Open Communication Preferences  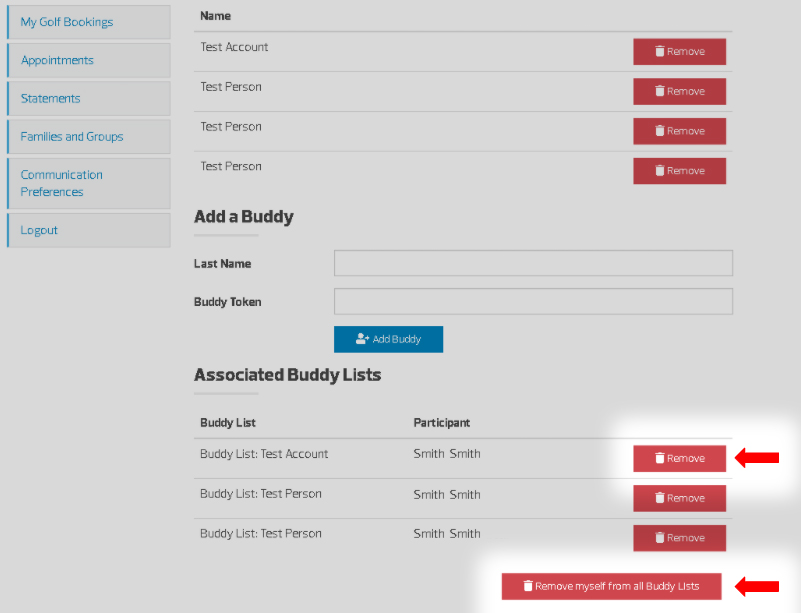click(62, 183)
